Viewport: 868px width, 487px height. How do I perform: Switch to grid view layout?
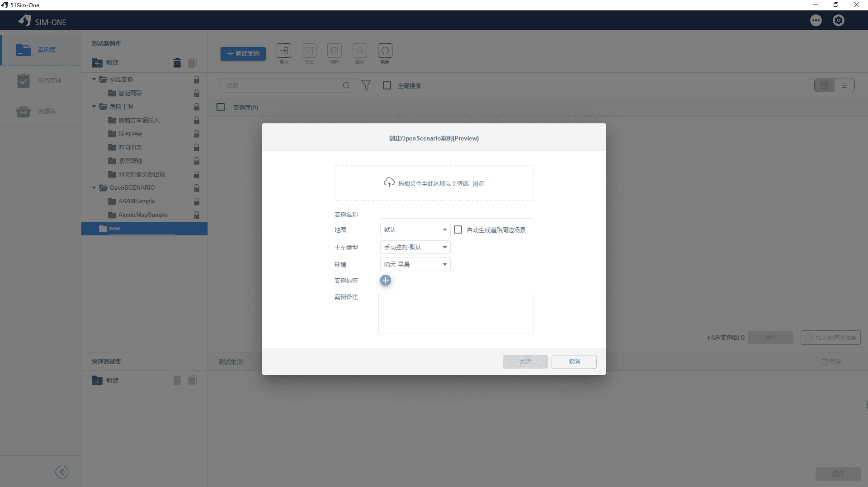coord(825,85)
